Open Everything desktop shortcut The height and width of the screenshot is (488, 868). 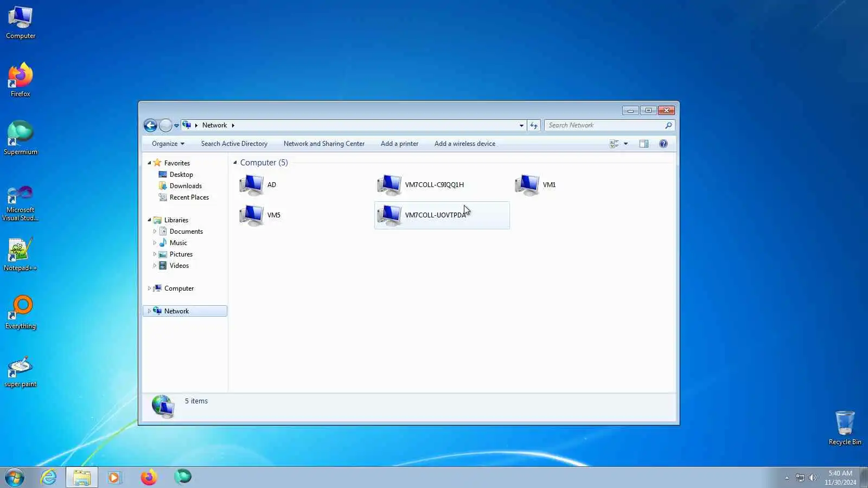click(21, 312)
